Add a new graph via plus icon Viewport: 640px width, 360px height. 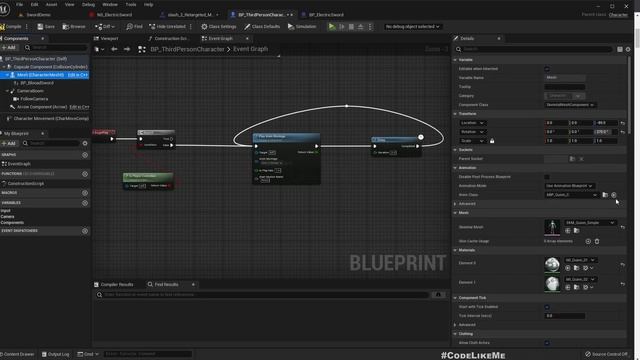coord(85,155)
